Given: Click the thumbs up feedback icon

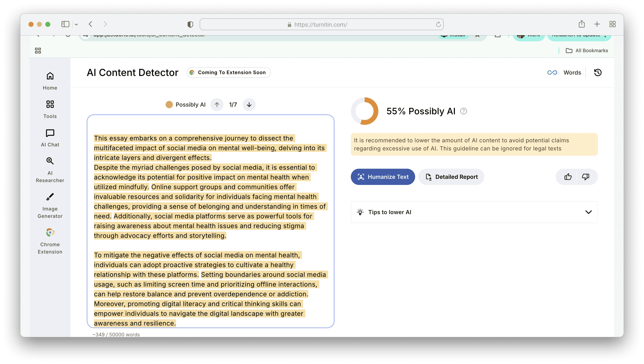Looking at the screenshot, I should point(568,177).
